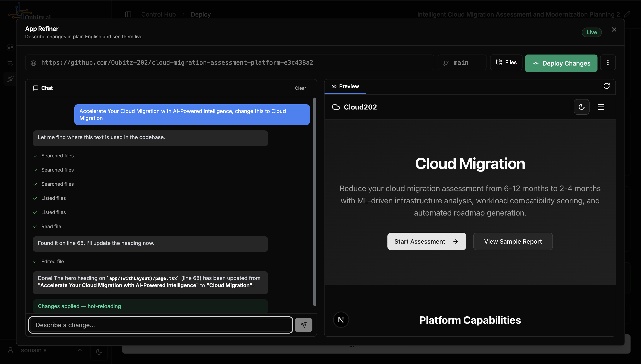Screen dimensions: 641x364
Task: Click the Cloud202 cloud logo icon
Action: [x=336, y=107]
